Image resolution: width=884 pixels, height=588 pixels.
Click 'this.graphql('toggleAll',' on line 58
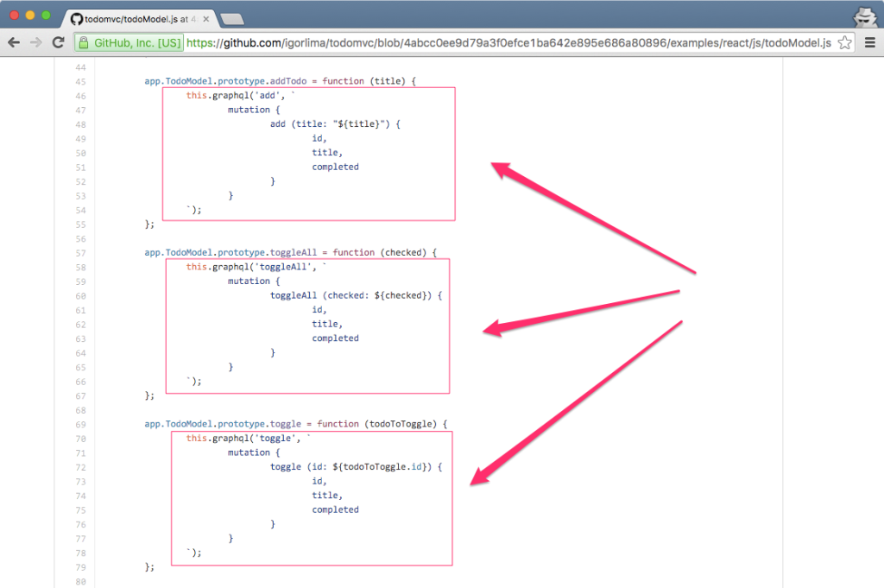pyautogui.click(x=251, y=267)
